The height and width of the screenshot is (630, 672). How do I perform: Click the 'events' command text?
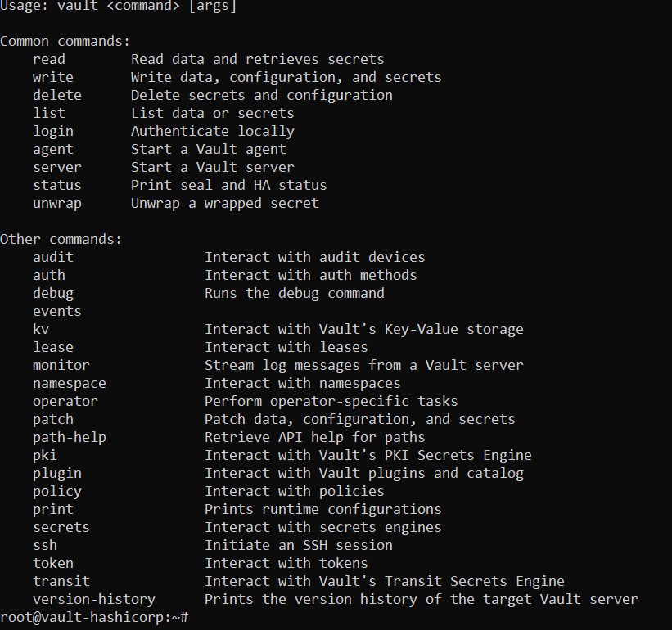click(x=57, y=311)
